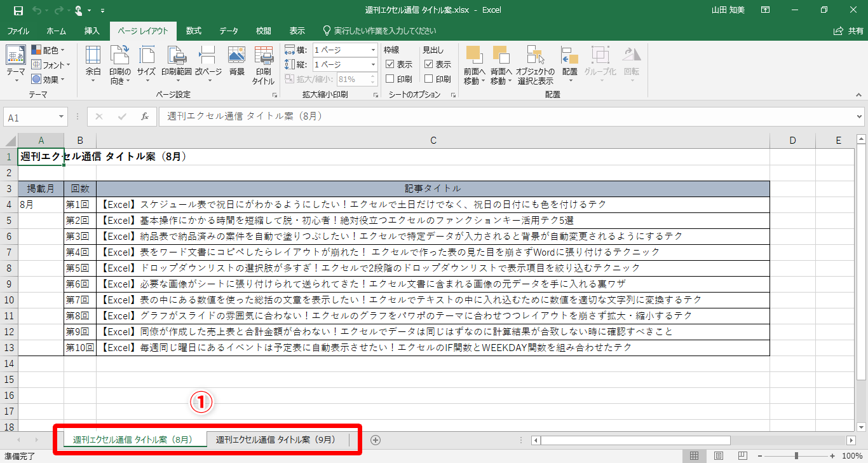Image resolution: width=868 pixels, height=463 pixels.
Task: Toggle 枠線 表示 gridlines view checkbox
Action: (390, 64)
